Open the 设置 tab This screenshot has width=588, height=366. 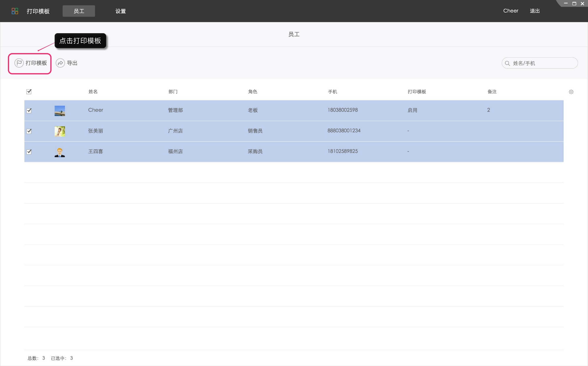121,11
